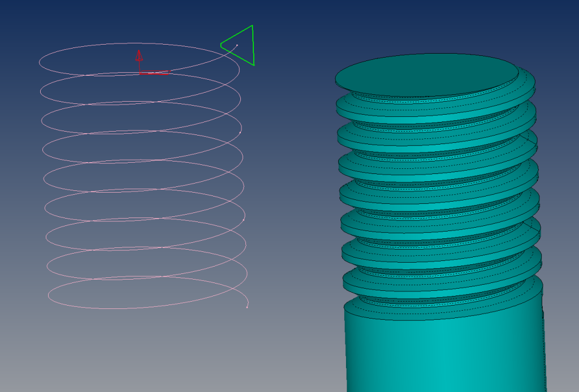579x392 pixels.
Task: Pick the flat top face of the threaded bolt
Action: point(427,75)
